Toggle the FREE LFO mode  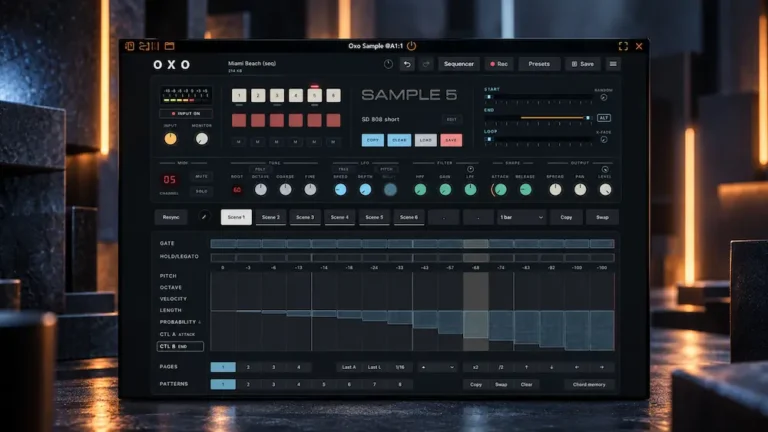[343, 169]
